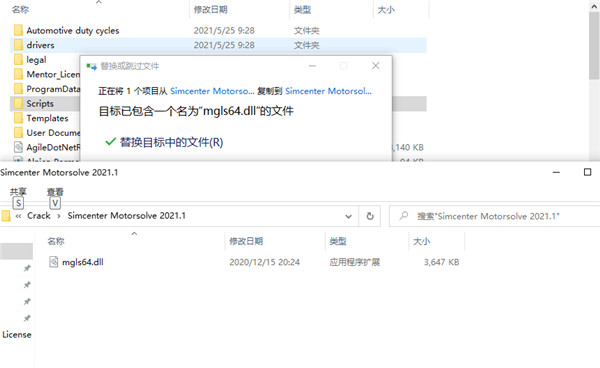Click the Crack breadcrumb in address bar

39,216
